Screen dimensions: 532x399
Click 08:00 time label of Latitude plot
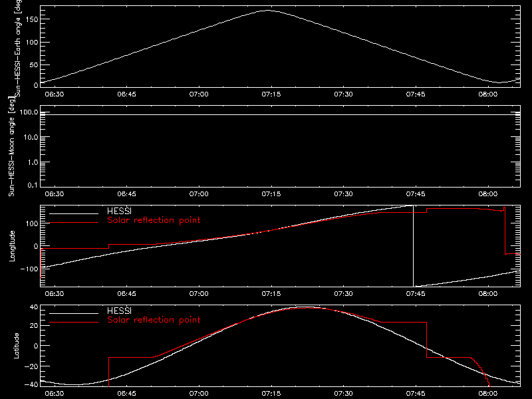pyautogui.click(x=488, y=393)
